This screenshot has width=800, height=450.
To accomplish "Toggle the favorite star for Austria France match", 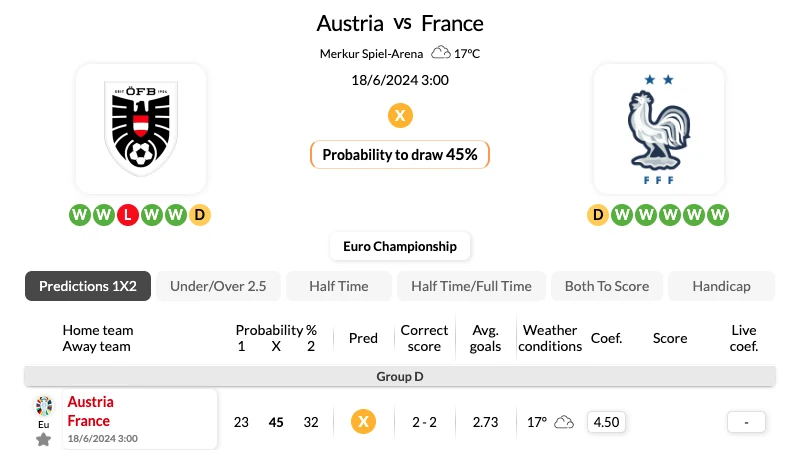I will [x=43, y=439].
